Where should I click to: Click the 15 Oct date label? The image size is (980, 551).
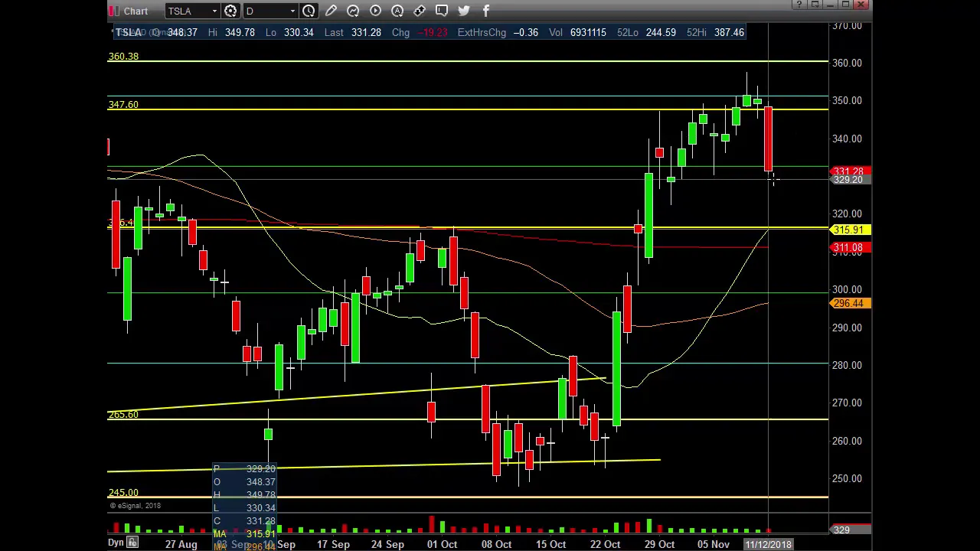(550, 544)
